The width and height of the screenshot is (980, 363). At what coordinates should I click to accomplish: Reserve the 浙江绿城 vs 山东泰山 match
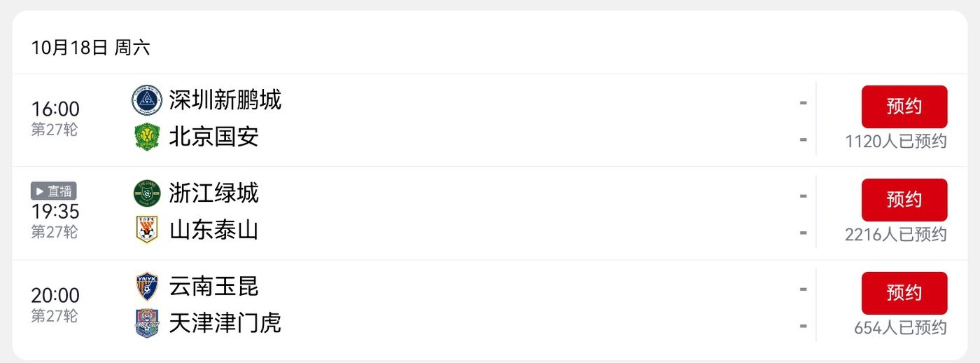pos(904,200)
